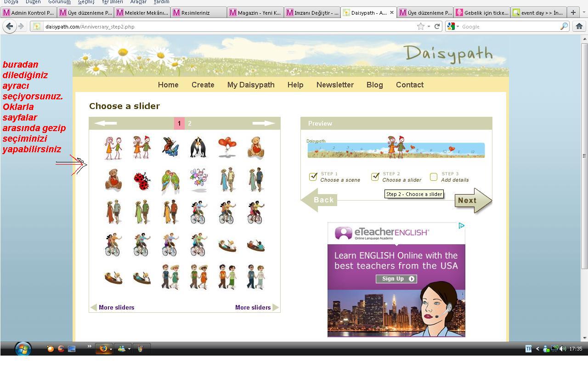This screenshot has height=368, width=588.
Task: Open Windows Start orb button
Action: pos(22,349)
